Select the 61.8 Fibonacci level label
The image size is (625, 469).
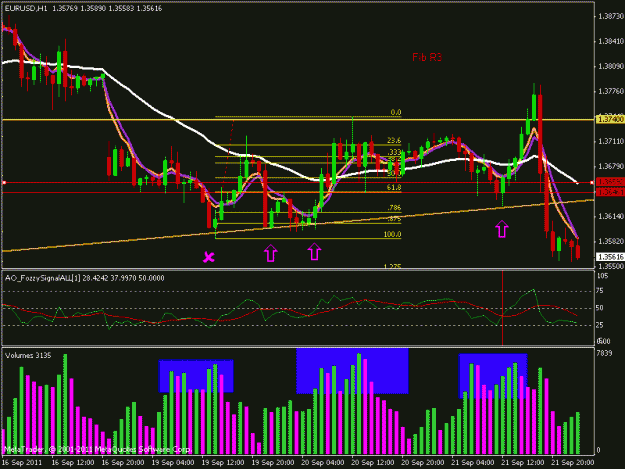394,187
